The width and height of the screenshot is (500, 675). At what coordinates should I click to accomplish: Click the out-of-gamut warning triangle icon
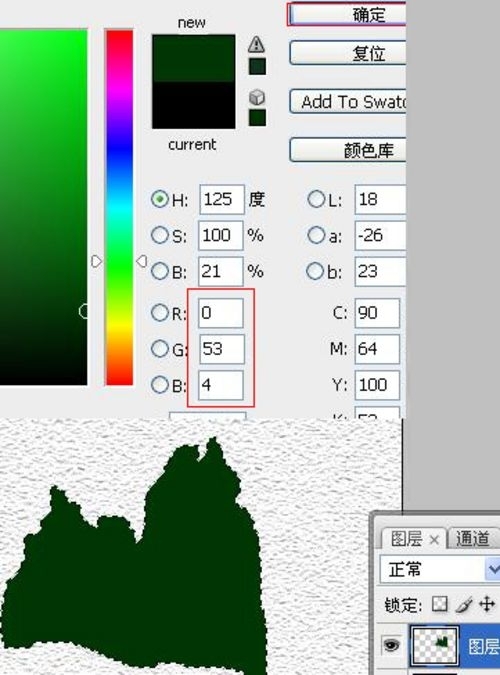[256, 44]
